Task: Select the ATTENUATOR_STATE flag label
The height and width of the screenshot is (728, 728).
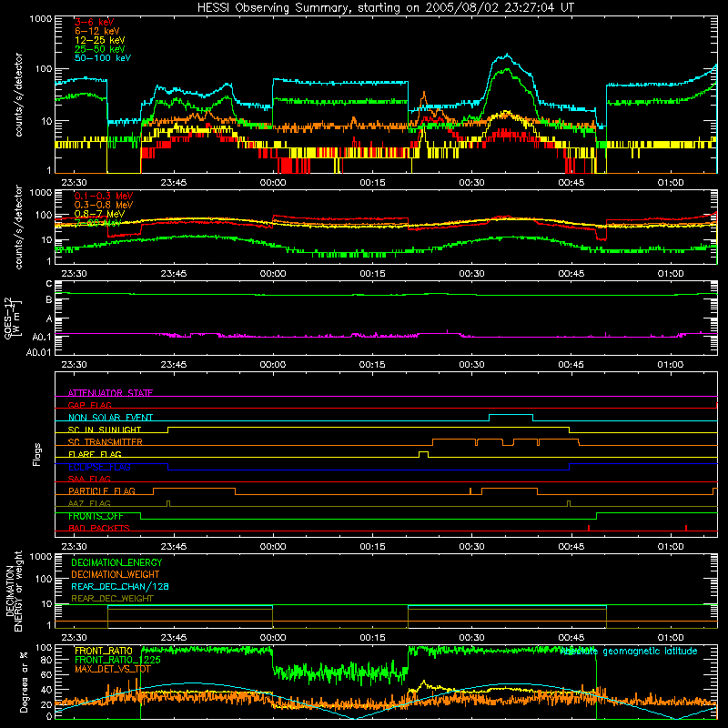Action: (x=110, y=393)
